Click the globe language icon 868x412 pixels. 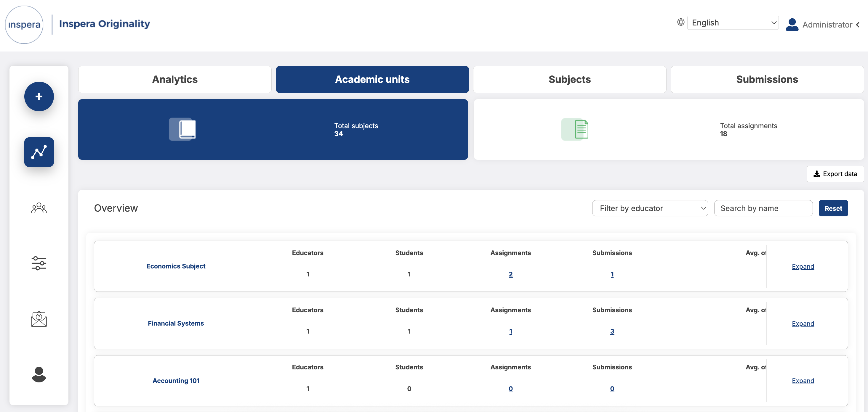click(x=681, y=22)
